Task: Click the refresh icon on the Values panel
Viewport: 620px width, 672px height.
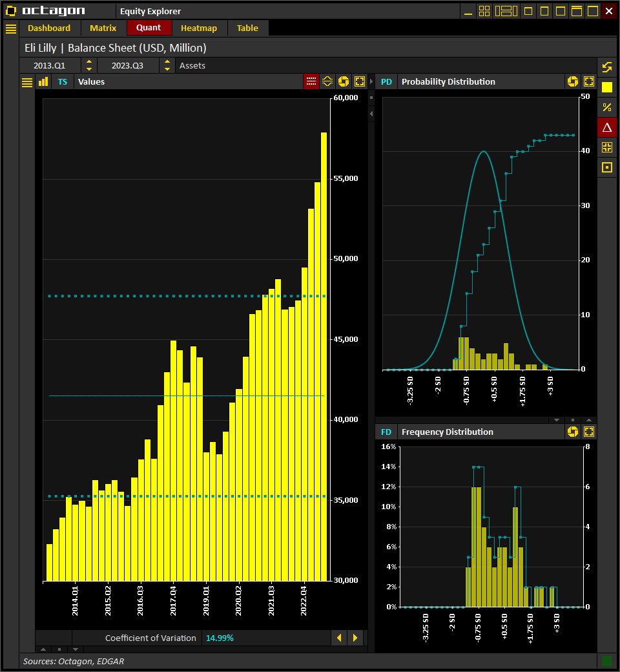Action: click(x=343, y=81)
